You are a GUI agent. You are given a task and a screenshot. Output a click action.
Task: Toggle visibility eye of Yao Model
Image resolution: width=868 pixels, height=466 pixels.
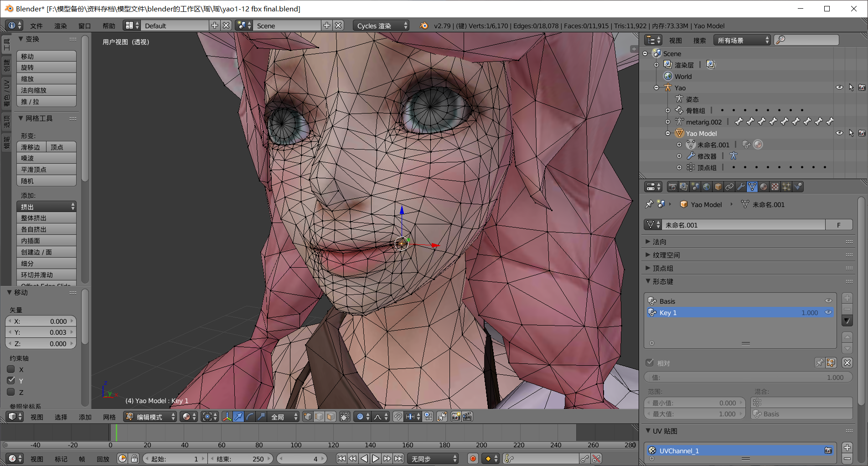[x=839, y=133]
